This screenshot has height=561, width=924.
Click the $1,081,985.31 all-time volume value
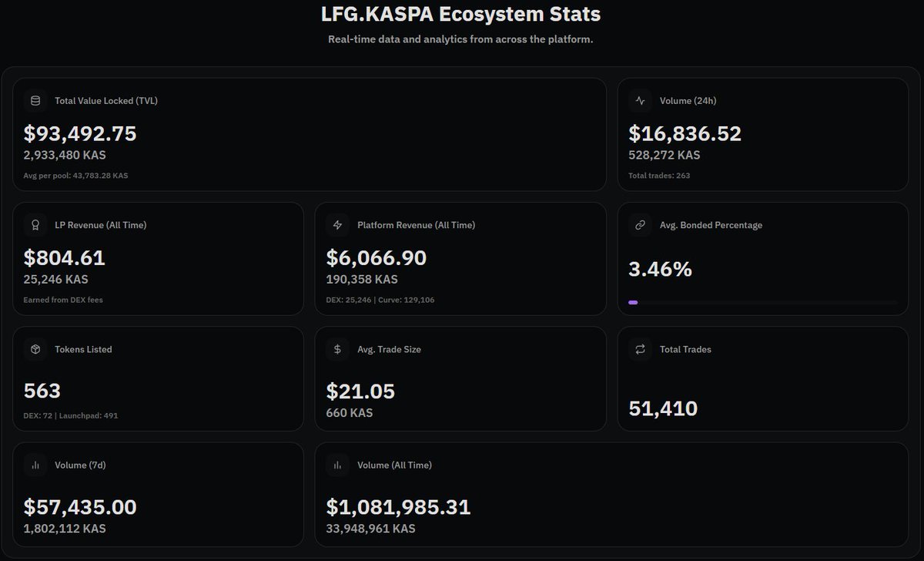(398, 507)
